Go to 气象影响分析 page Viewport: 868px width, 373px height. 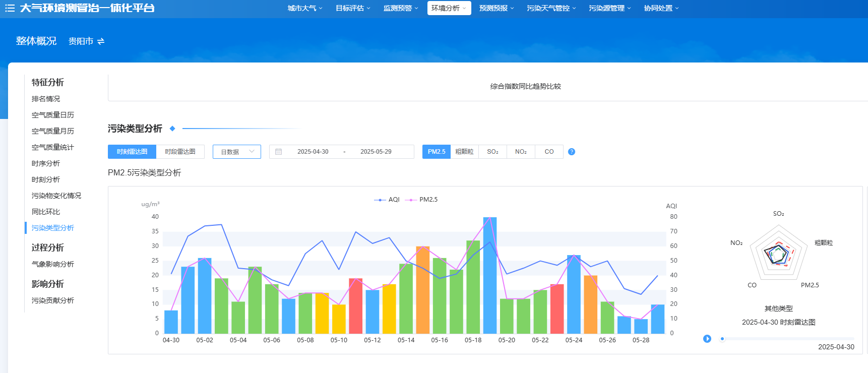pyautogui.click(x=53, y=264)
